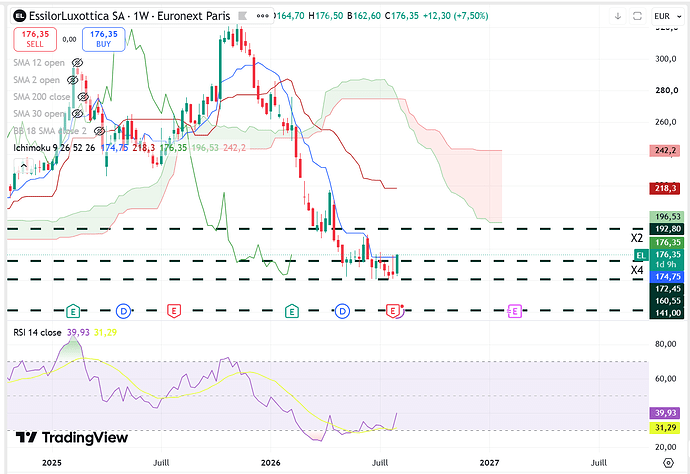This screenshot has width=690, height=474.
Task: Click the 141,00 horizontal line price label
Action: point(667,313)
